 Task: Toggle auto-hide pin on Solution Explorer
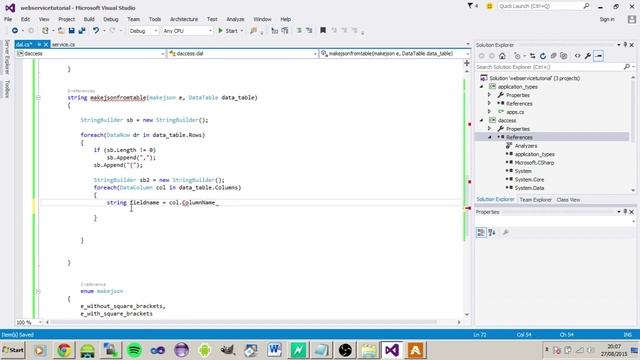pos(625,44)
